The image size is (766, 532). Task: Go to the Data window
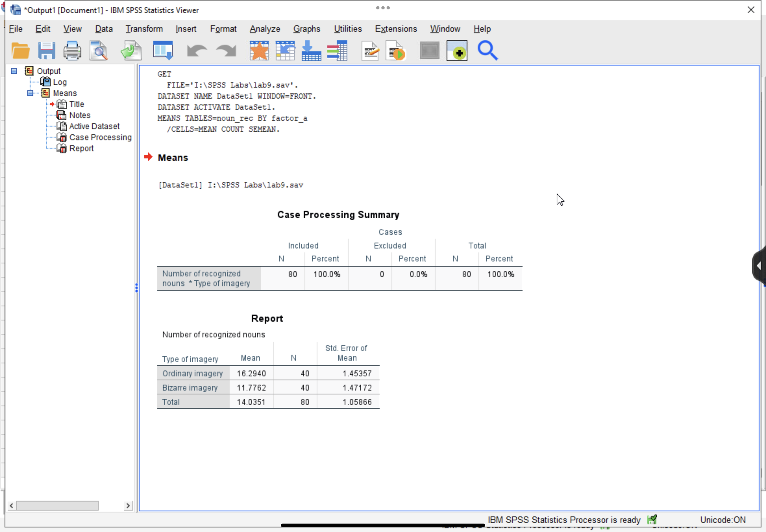coord(285,50)
